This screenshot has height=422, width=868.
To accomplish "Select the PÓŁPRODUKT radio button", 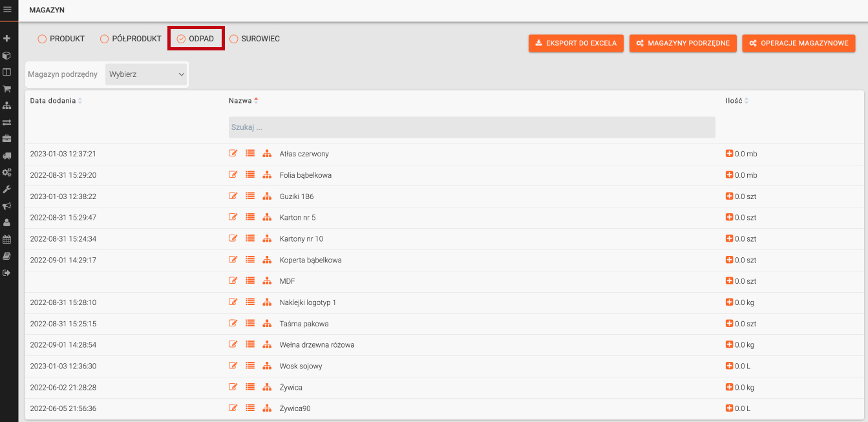I will coord(104,39).
